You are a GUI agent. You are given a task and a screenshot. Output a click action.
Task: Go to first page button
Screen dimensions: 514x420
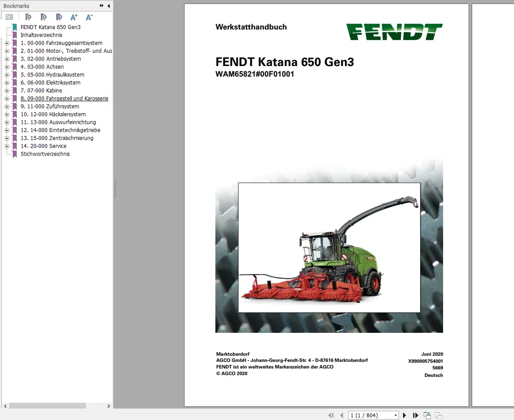coord(331,416)
